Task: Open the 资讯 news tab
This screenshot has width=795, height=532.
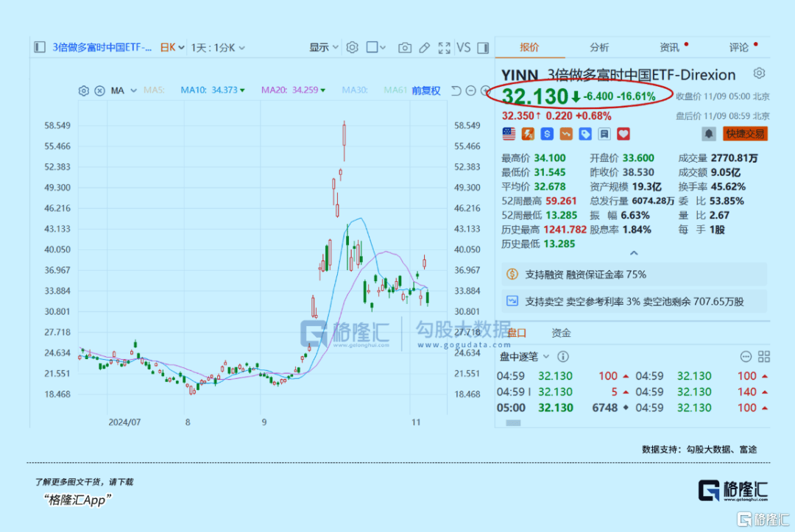Action: (669, 47)
